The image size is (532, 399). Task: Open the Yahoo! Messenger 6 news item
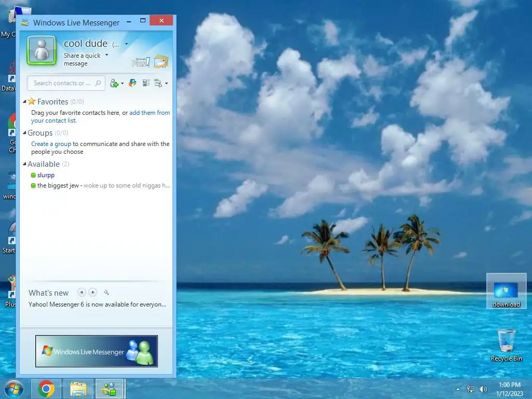pyautogui.click(x=97, y=304)
